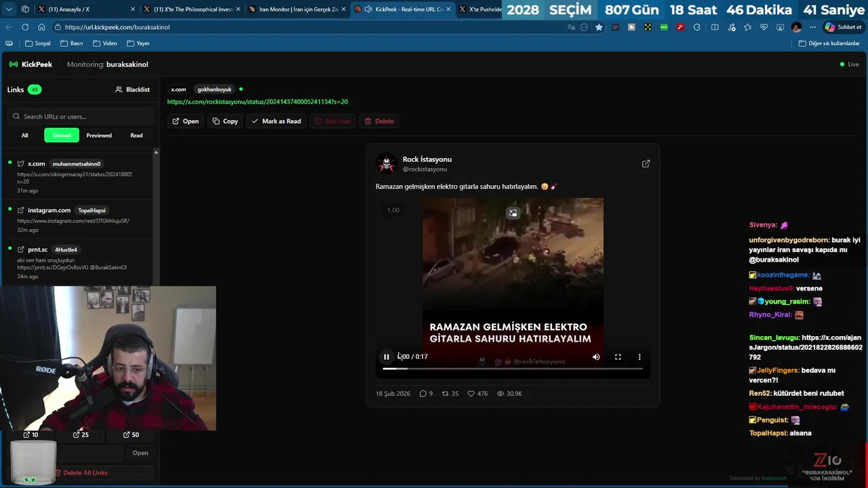The image size is (868, 488).
Task: Click the Rock İstasyonu profile avatar
Action: [x=386, y=164]
